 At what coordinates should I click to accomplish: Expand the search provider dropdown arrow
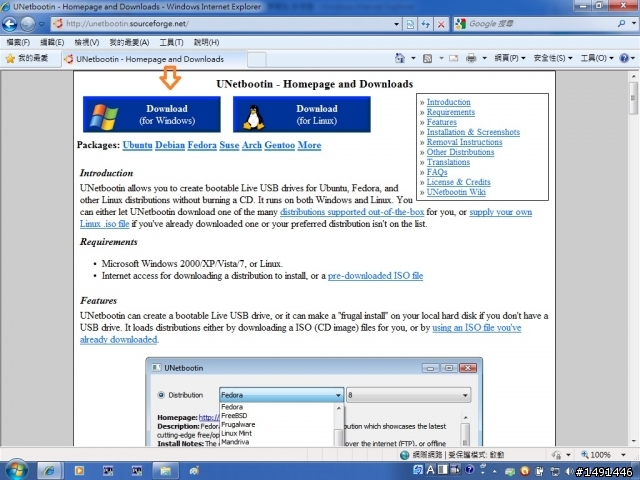633,24
